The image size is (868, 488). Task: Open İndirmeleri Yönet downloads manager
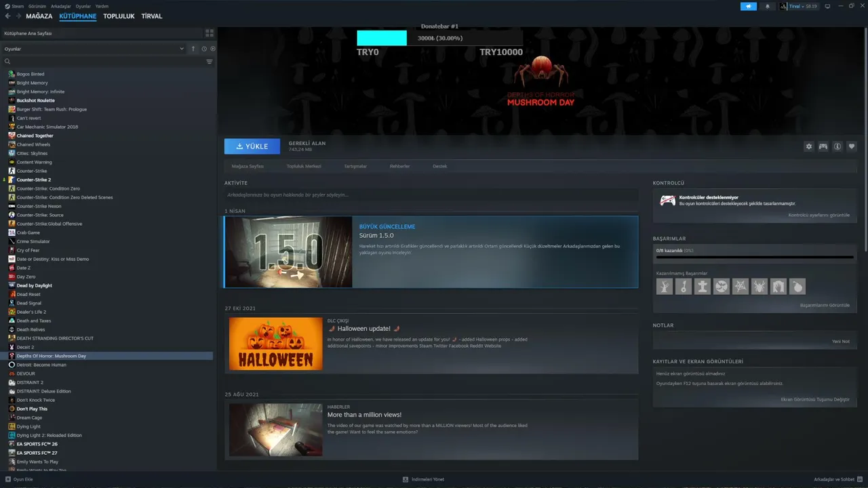(x=423, y=479)
